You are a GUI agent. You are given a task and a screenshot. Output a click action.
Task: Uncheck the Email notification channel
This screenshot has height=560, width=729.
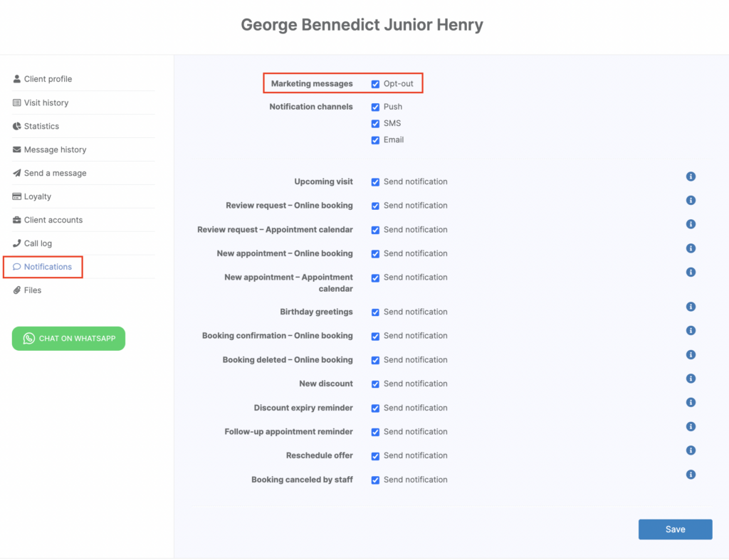point(375,140)
